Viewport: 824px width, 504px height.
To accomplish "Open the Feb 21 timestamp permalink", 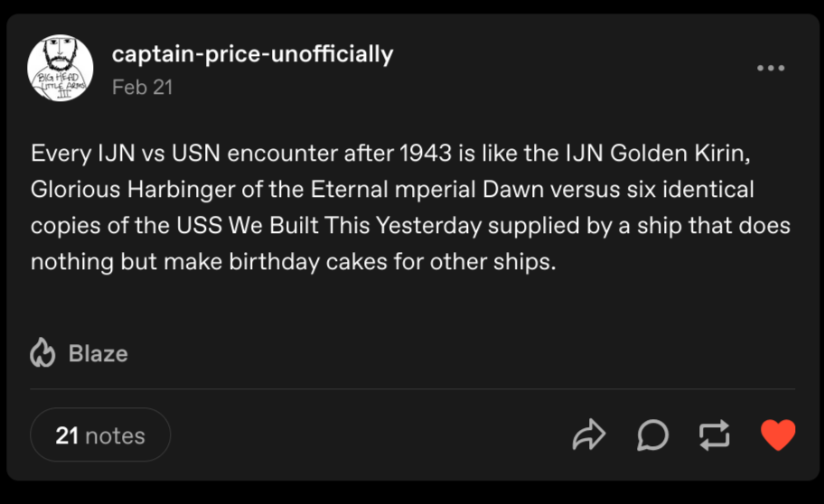I will [142, 88].
